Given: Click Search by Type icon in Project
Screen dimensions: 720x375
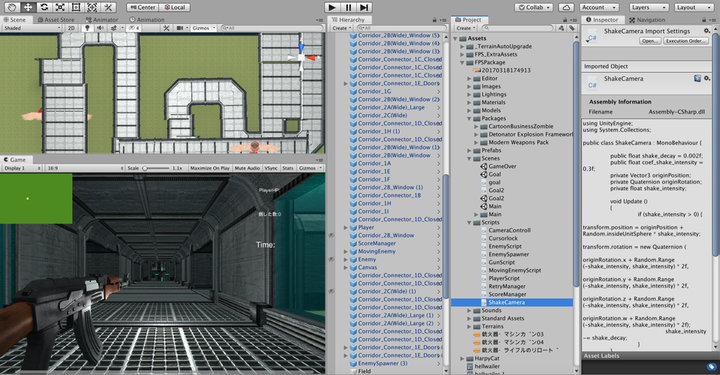Looking at the screenshot, I should click(561, 28).
